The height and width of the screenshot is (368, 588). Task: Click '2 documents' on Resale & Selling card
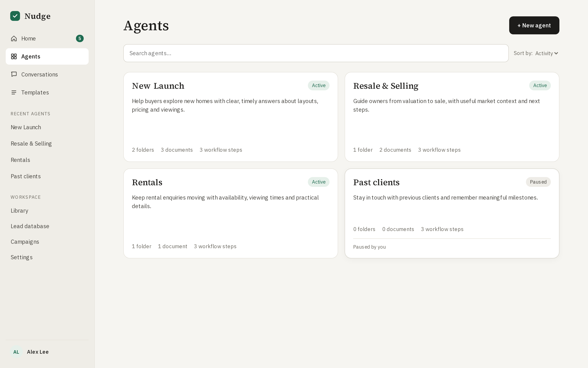[395, 150]
